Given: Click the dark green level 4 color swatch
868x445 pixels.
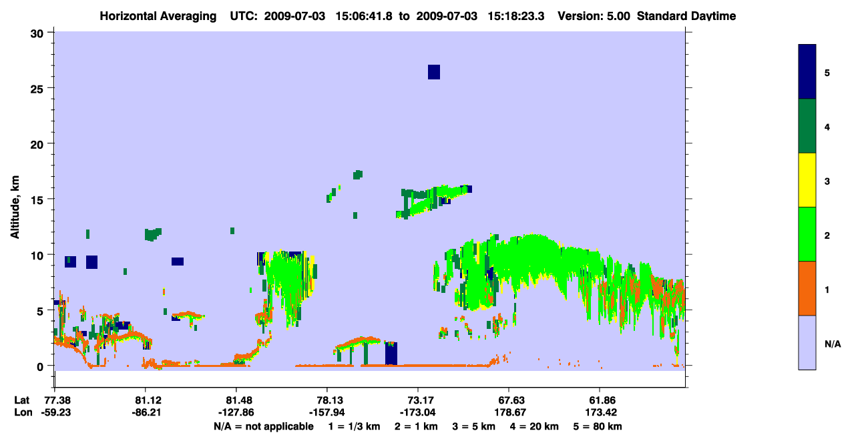Looking at the screenshot, I should tap(807, 126).
